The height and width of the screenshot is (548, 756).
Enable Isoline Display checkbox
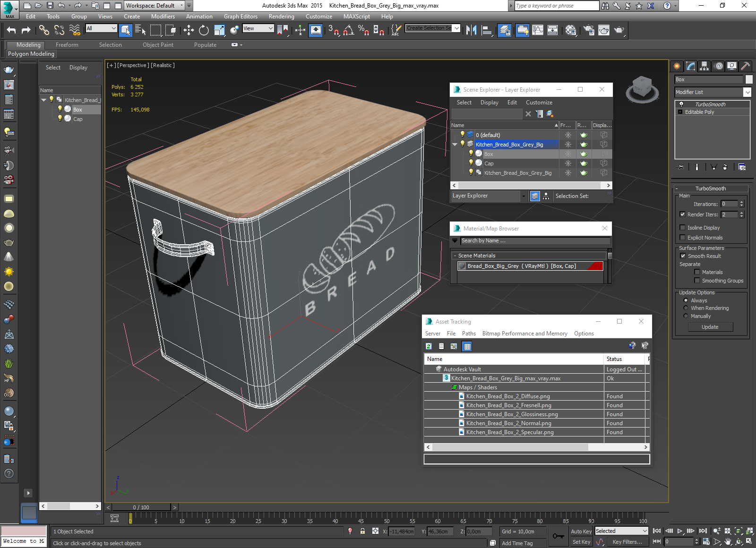(x=682, y=227)
